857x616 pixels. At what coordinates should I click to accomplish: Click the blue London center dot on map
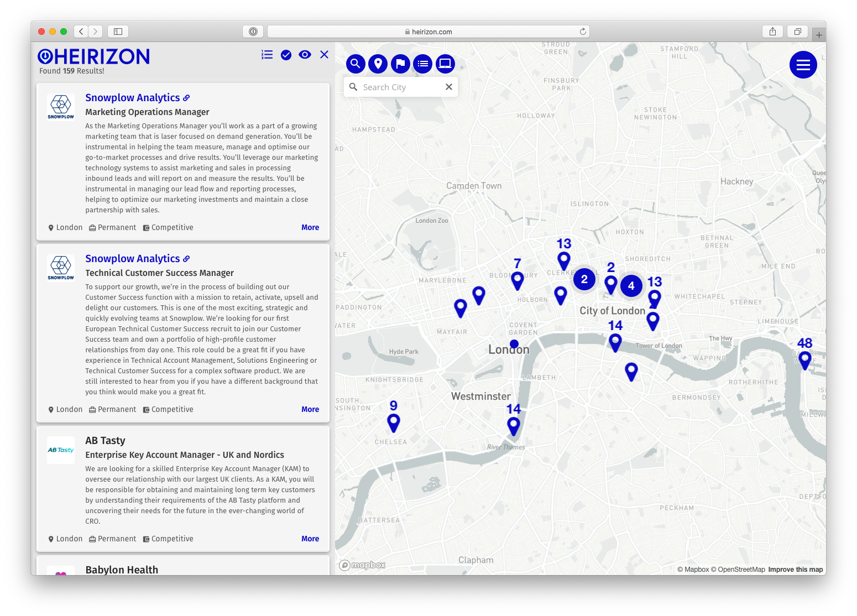(x=514, y=344)
